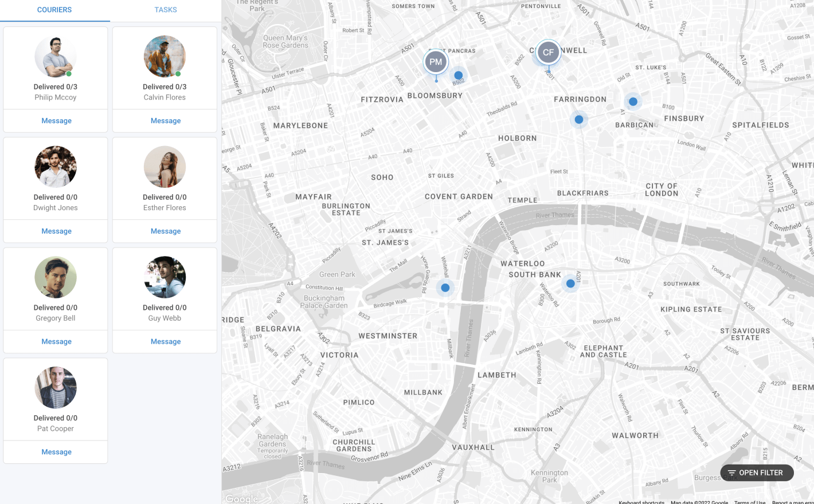Image resolution: width=814 pixels, height=504 pixels.
Task: Select the blue task dot near Barbican
Action: pyautogui.click(x=633, y=102)
